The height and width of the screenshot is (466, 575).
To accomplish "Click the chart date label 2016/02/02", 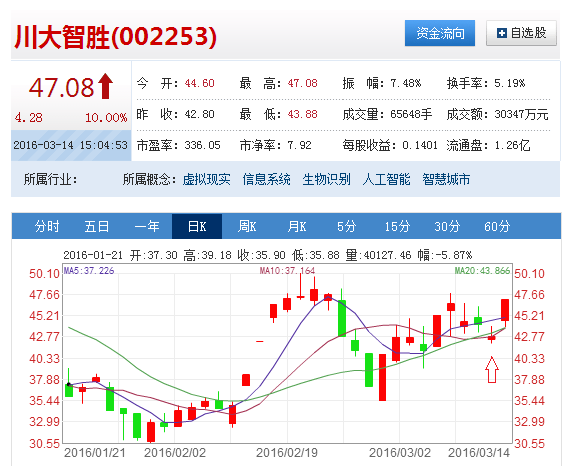I will click(175, 453).
